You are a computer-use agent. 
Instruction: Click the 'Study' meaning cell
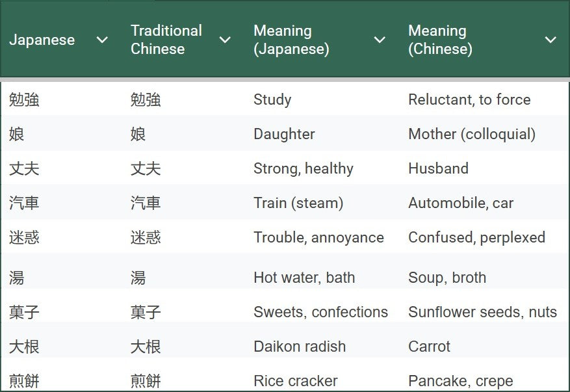coord(272,99)
